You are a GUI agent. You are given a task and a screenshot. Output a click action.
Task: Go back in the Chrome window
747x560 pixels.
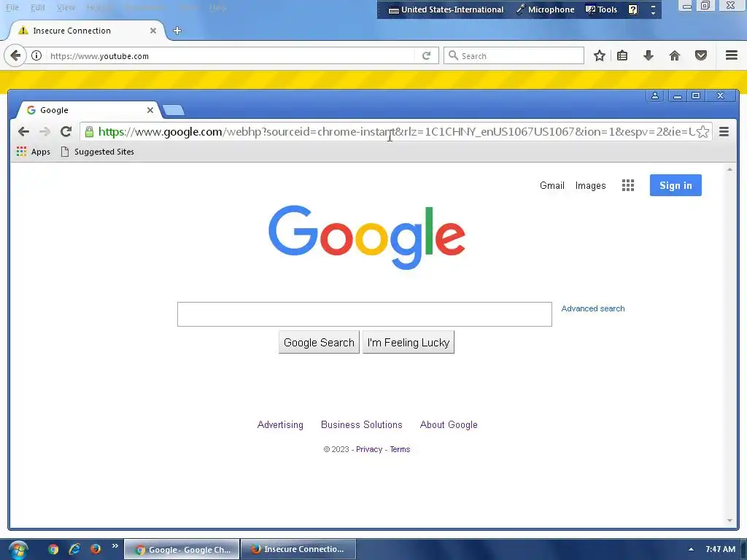pos(23,131)
